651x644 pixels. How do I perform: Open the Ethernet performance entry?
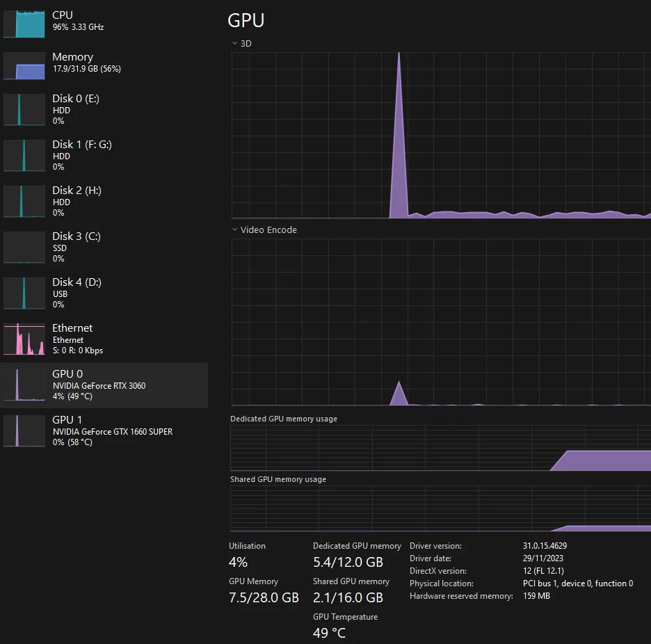click(104, 339)
